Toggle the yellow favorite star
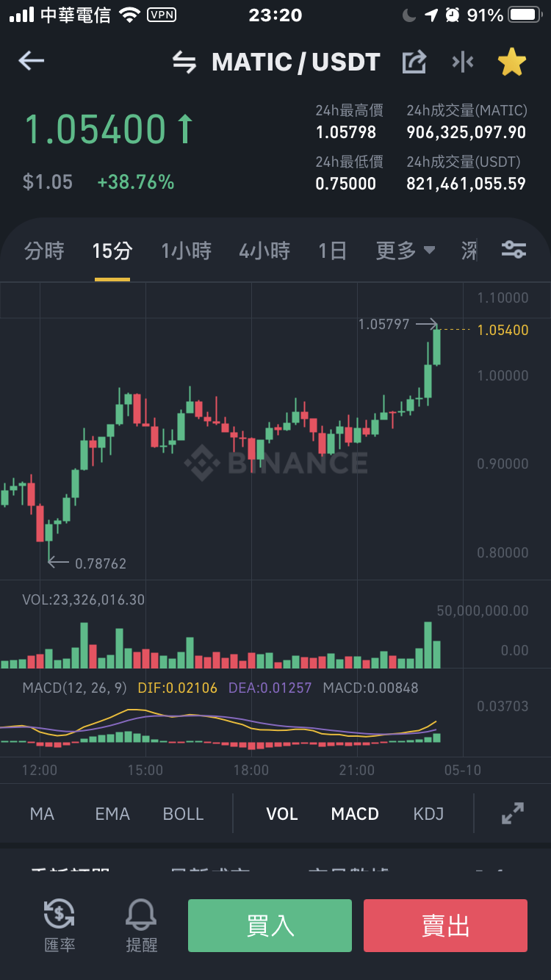 pos(512,62)
